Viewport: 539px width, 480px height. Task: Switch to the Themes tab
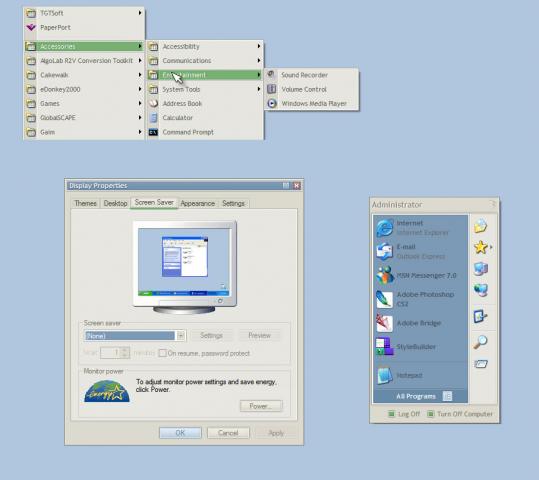click(x=85, y=203)
